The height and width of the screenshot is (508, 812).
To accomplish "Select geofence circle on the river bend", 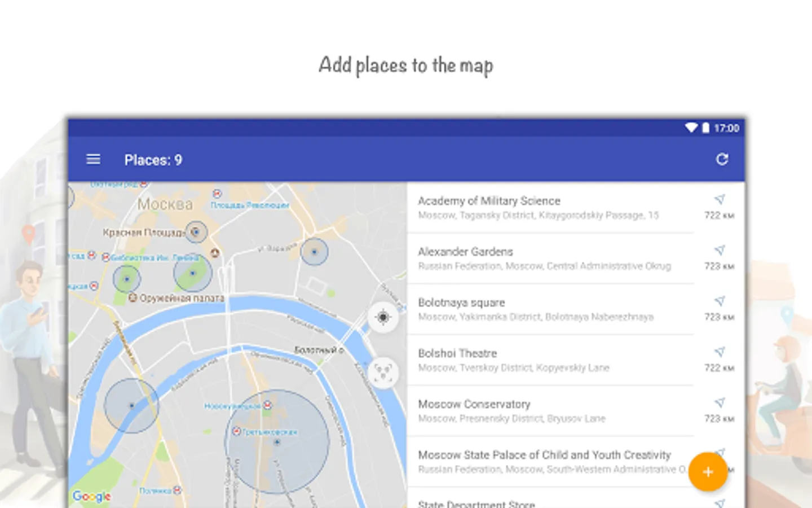I will [131, 406].
